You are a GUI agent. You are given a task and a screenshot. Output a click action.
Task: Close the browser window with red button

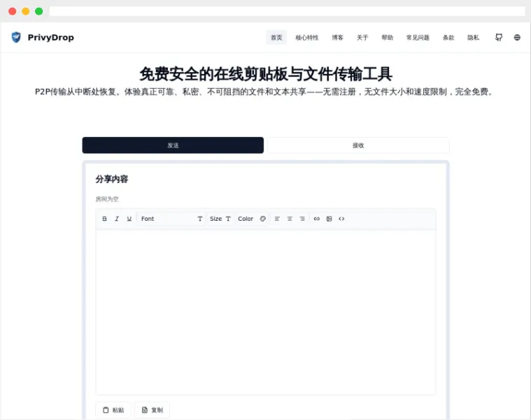(12, 11)
